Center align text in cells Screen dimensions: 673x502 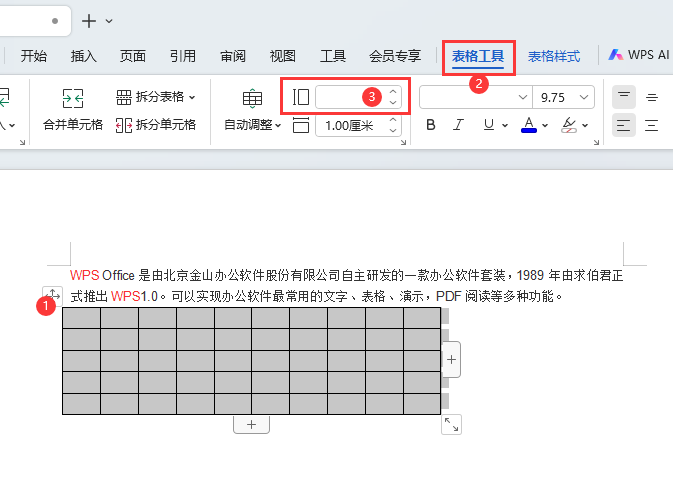click(x=652, y=125)
